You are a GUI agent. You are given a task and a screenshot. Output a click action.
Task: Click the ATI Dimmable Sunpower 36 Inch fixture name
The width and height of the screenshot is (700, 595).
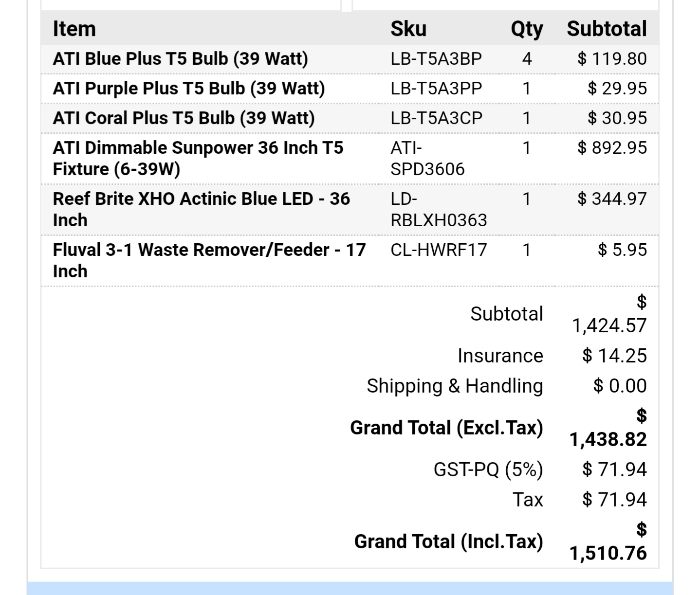[198, 158]
